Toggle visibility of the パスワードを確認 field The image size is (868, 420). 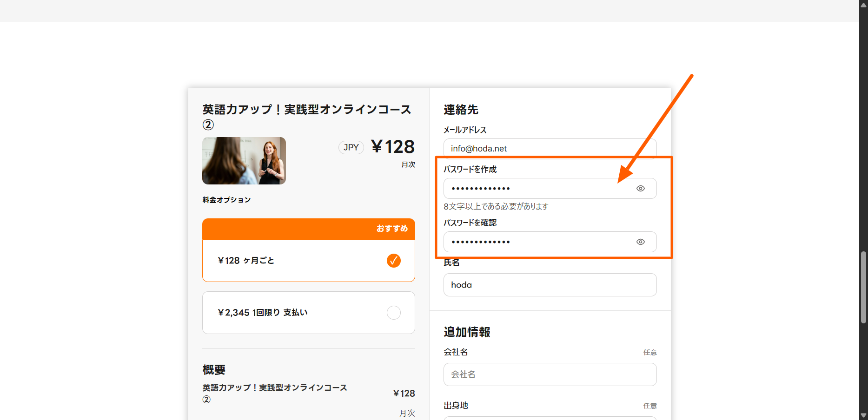pos(640,242)
